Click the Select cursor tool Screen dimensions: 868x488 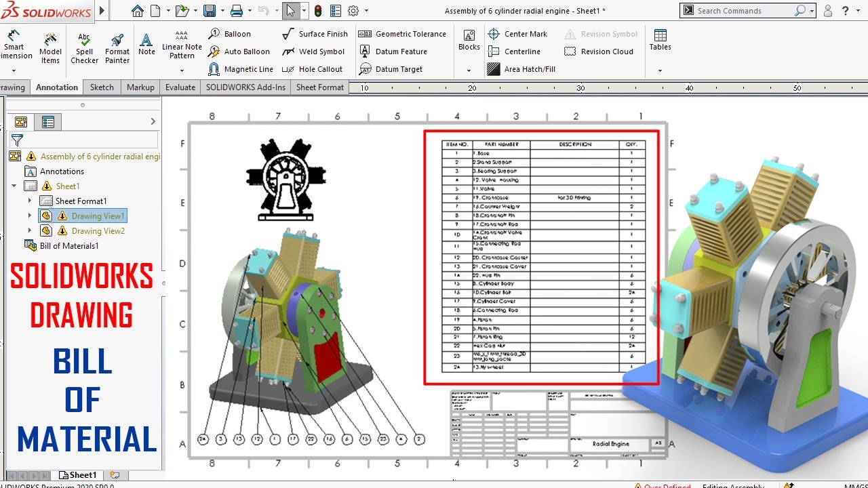click(291, 11)
